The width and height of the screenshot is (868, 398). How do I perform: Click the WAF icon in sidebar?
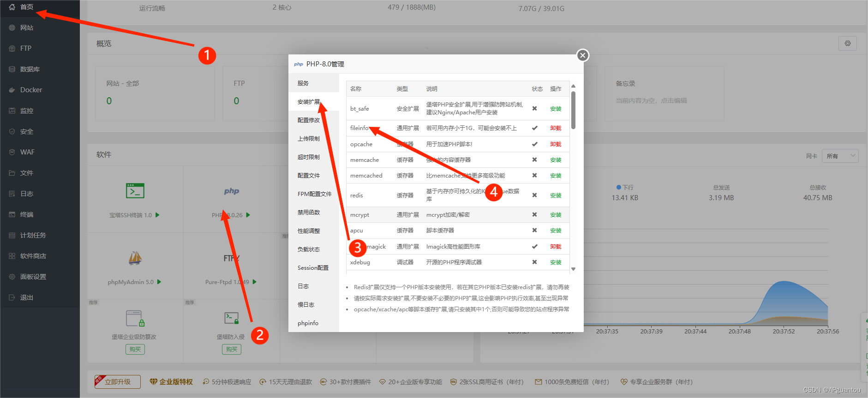12,152
